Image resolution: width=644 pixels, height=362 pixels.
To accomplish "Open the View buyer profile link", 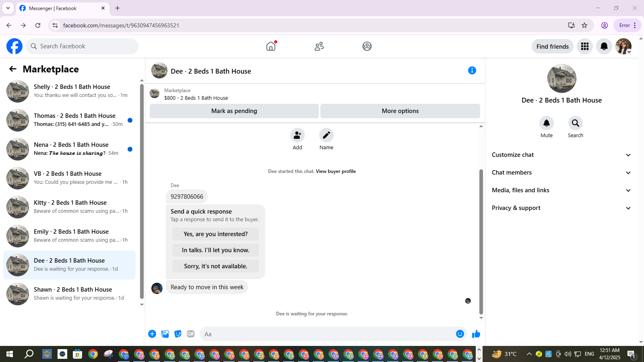I will click(x=336, y=171).
